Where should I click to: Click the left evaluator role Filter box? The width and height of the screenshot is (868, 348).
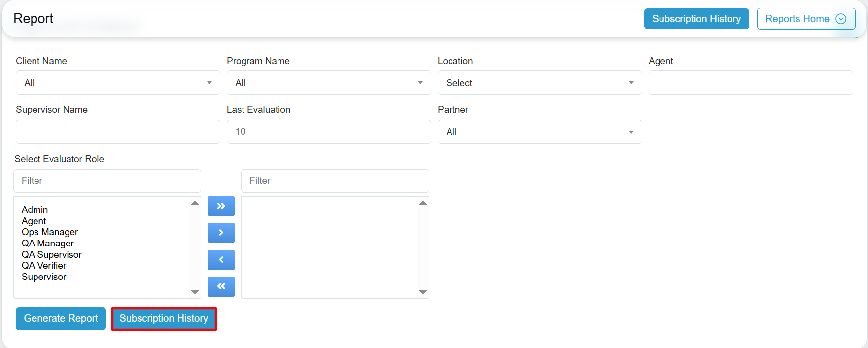[107, 181]
